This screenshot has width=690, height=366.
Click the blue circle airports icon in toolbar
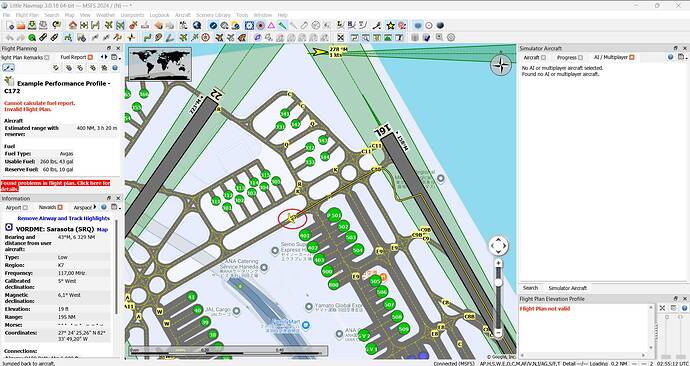[x=213, y=26]
